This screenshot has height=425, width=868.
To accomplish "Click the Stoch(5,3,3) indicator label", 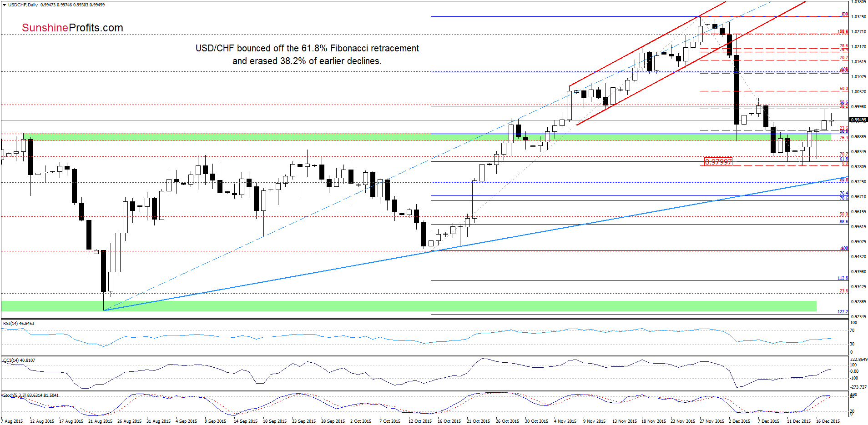I will tap(31, 395).
